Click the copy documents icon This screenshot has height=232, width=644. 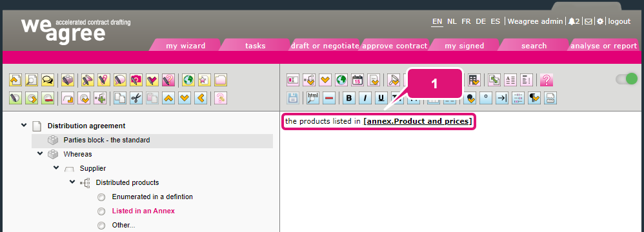(x=120, y=97)
